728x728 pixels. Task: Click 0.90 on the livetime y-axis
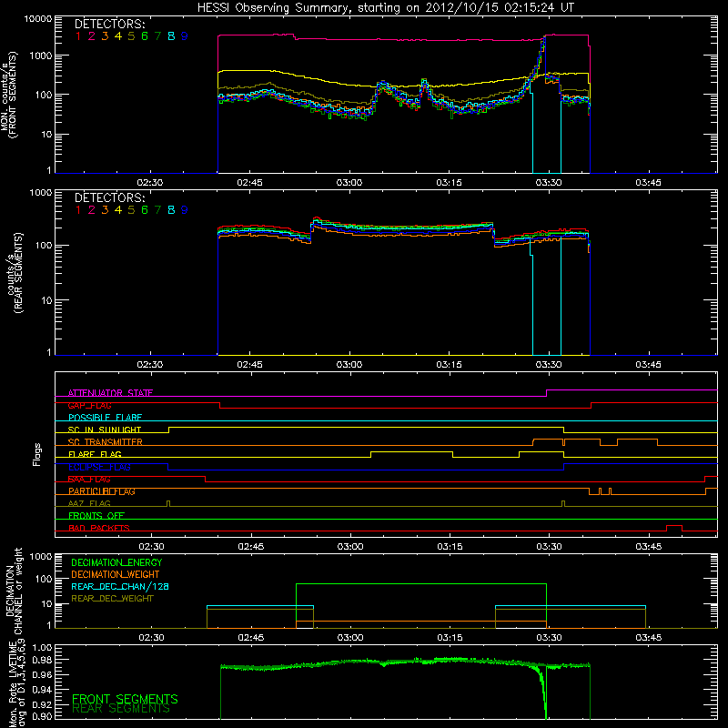point(43,716)
